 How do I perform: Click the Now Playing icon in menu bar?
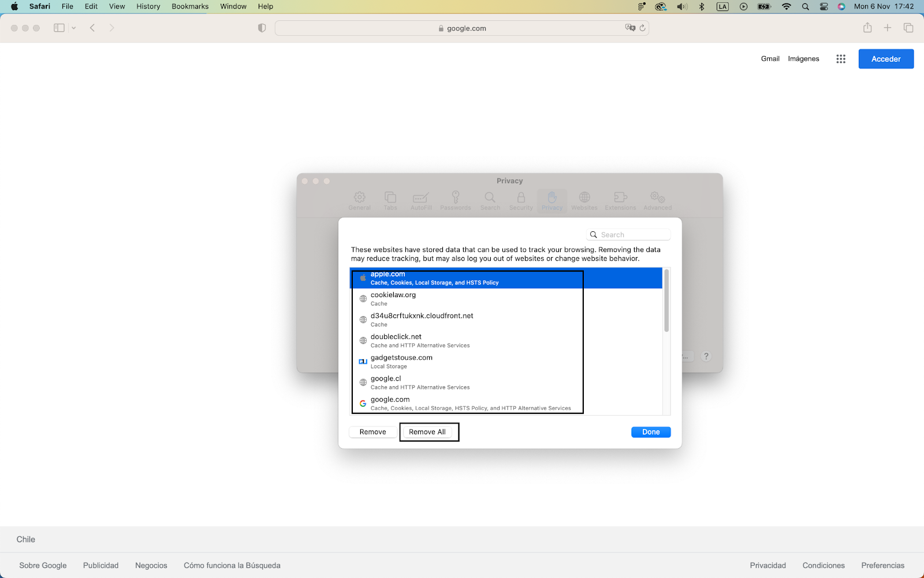tap(744, 6)
